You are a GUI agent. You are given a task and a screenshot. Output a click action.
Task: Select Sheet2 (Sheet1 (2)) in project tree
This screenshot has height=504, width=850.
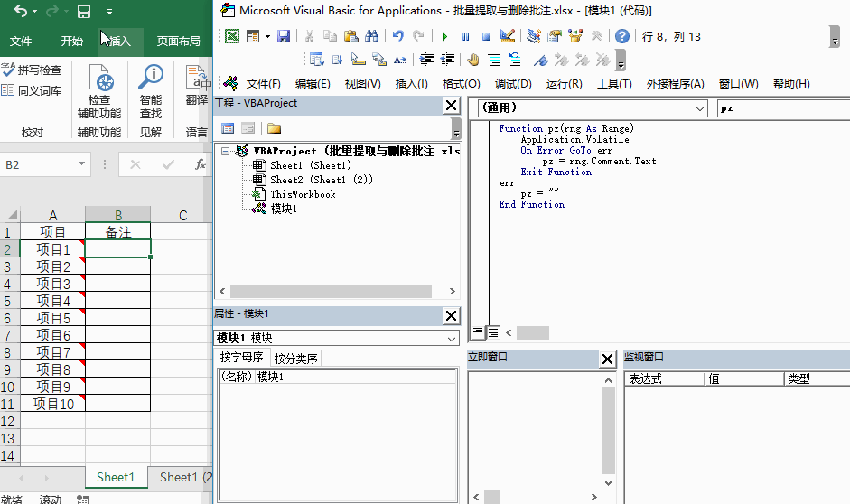(313, 180)
